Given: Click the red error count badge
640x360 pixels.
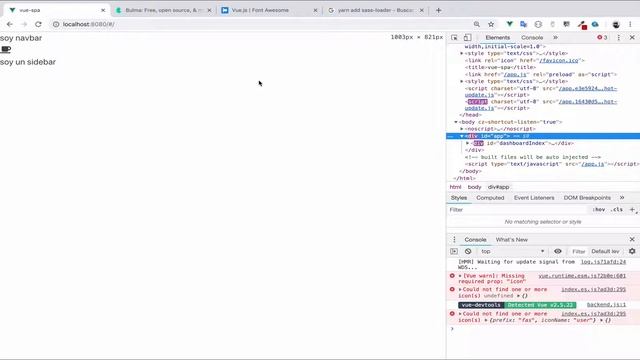Looking at the screenshot, I should coord(602,38).
